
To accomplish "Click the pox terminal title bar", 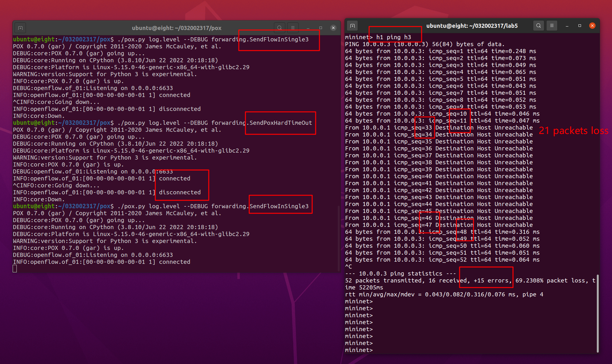I will [176, 28].
